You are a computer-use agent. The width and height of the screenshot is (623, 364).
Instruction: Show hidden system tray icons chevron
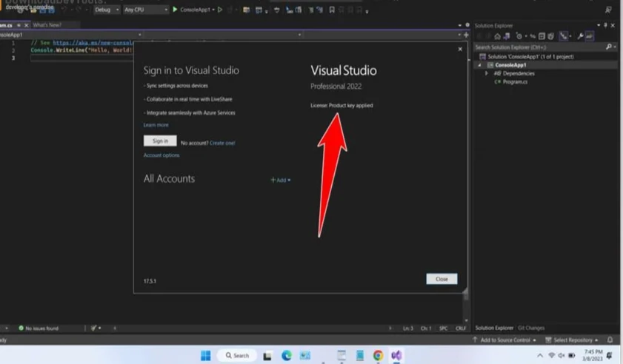coord(539,356)
